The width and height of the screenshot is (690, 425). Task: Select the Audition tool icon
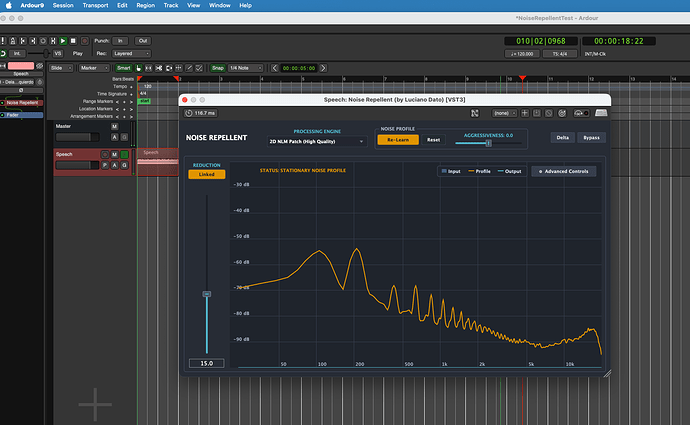pyautogui.click(x=169, y=68)
